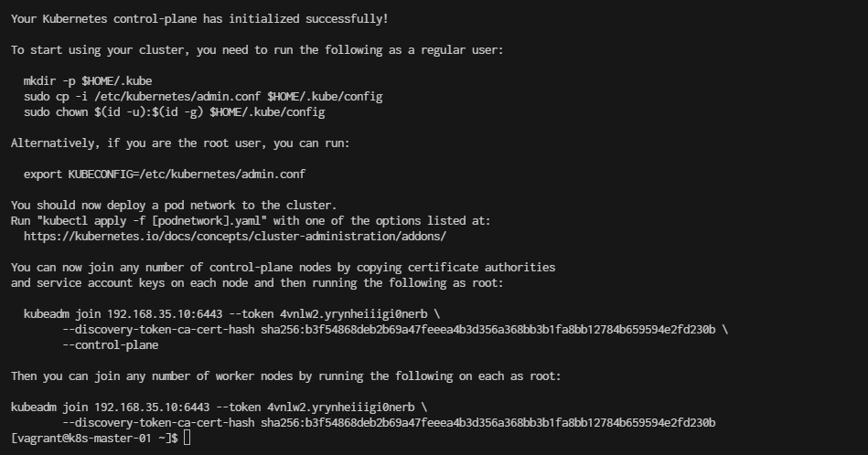This screenshot has width=868, height=455.
Task: Click the 'mkdir -p $HOME/.kube' command line
Action: tap(88, 80)
